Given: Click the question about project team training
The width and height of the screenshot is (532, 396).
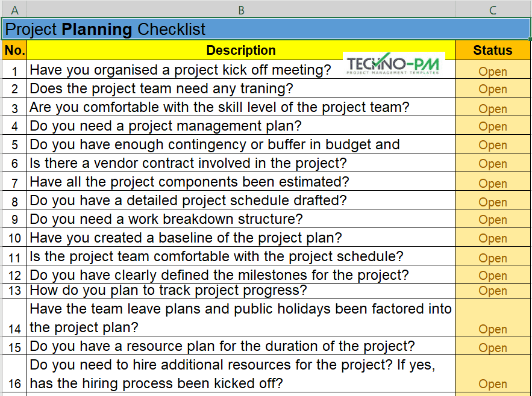Looking at the screenshot, I should 241,89.
